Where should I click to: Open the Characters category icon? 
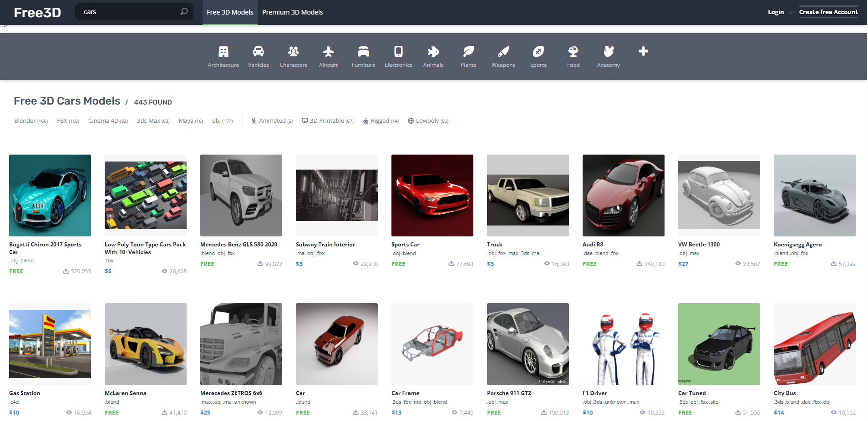point(293,52)
